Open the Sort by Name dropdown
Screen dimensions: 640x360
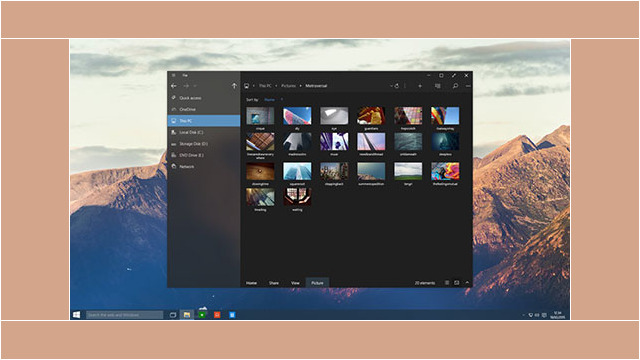pos(270,100)
